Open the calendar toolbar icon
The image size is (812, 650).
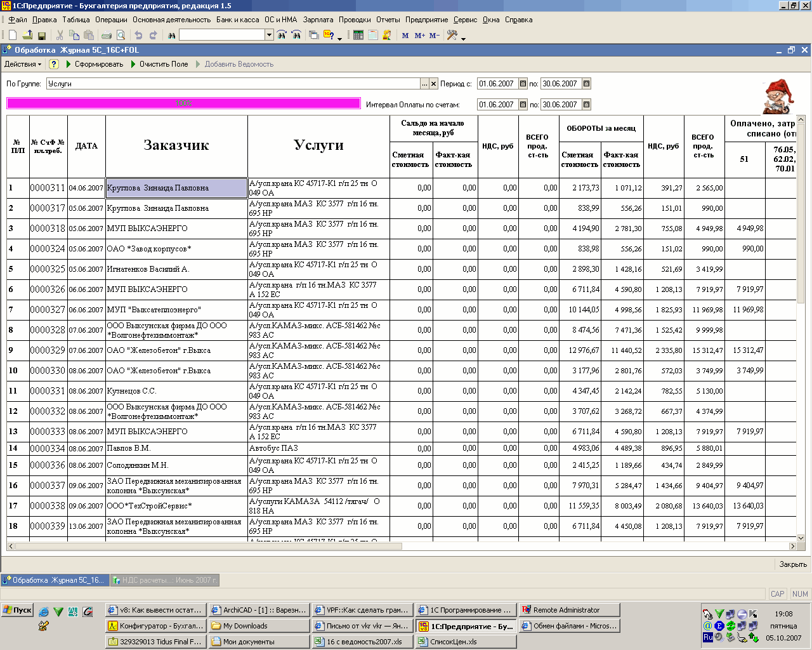coord(373,36)
